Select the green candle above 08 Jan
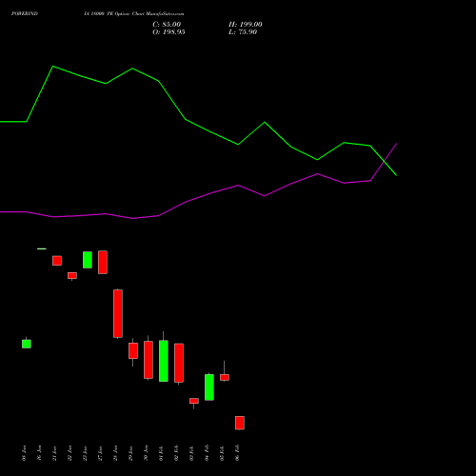 (x=27, y=344)
